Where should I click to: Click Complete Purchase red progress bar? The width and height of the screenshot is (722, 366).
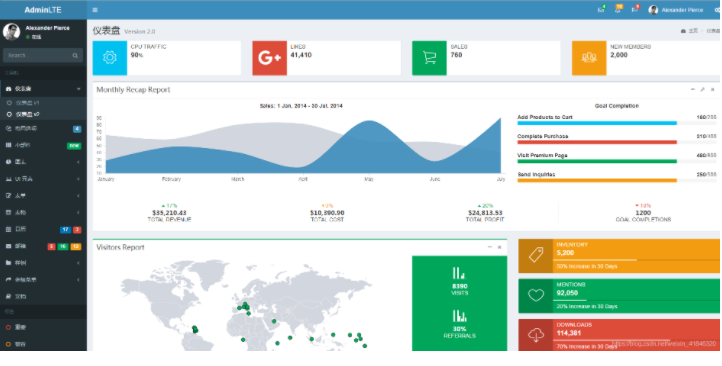point(617,142)
